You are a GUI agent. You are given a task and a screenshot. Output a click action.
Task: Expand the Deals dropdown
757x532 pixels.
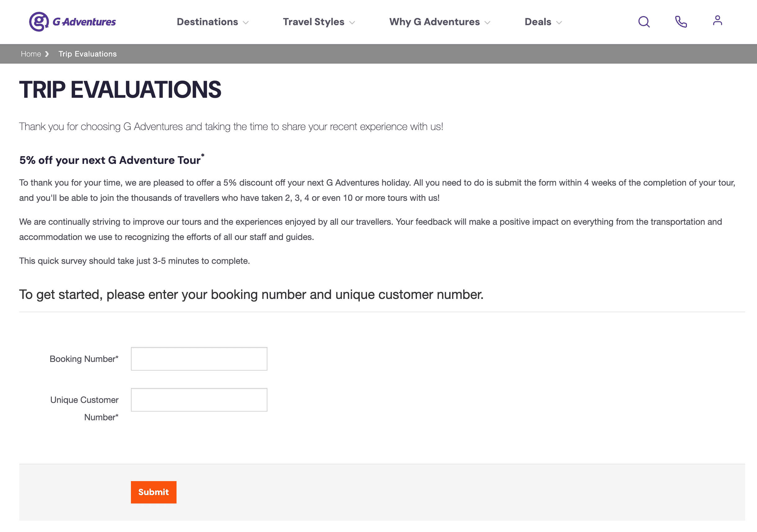542,22
